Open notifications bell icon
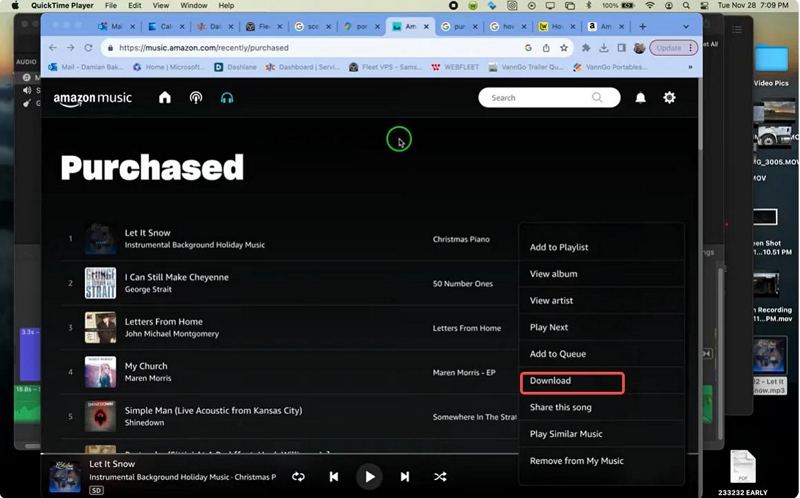 [x=640, y=97]
